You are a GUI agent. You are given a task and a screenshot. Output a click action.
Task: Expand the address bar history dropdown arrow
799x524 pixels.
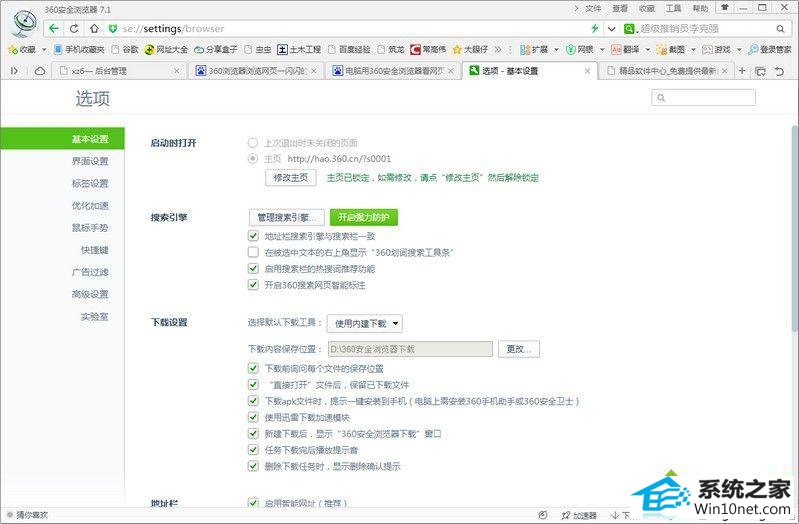(x=611, y=29)
